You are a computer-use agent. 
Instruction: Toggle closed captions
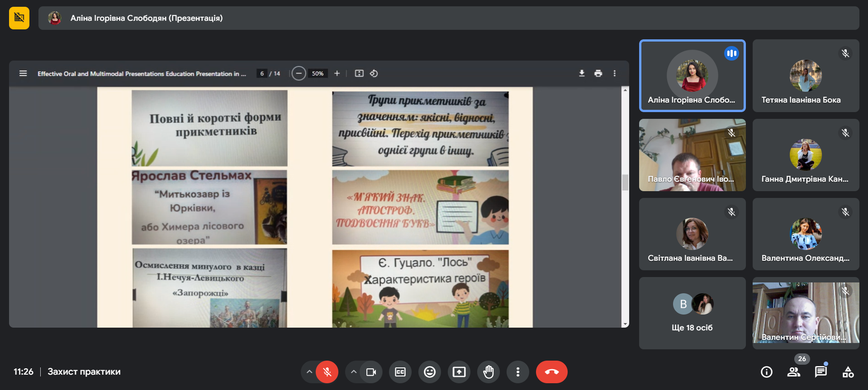coord(400,372)
